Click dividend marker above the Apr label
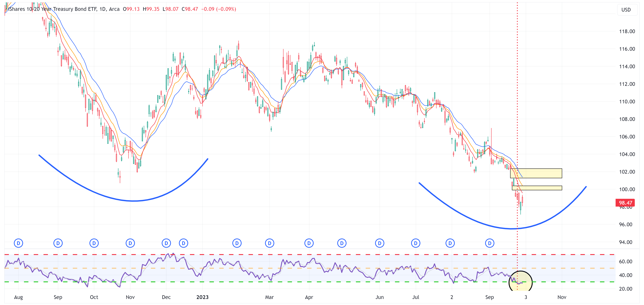Viewport: 644px width, 305px height. coord(309,243)
